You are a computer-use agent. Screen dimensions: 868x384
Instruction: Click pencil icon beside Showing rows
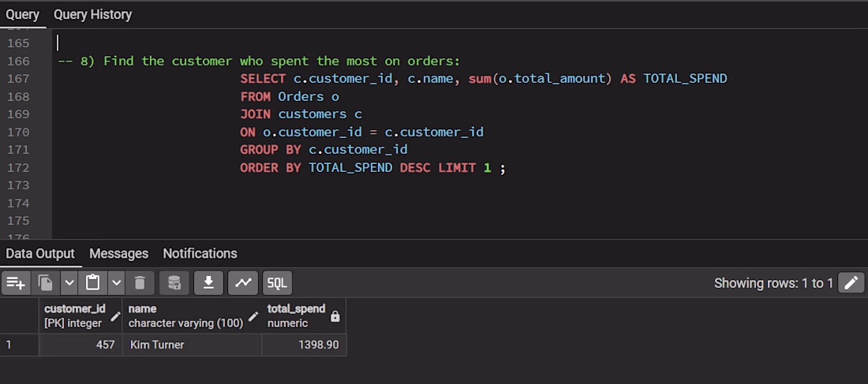pos(851,283)
